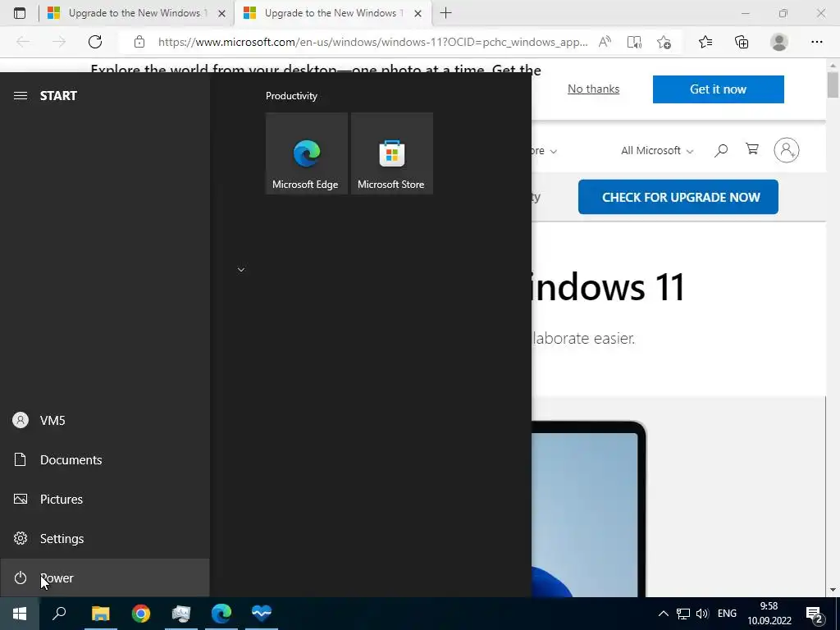
Task: Open Edge profile avatar
Action: click(779, 42)
